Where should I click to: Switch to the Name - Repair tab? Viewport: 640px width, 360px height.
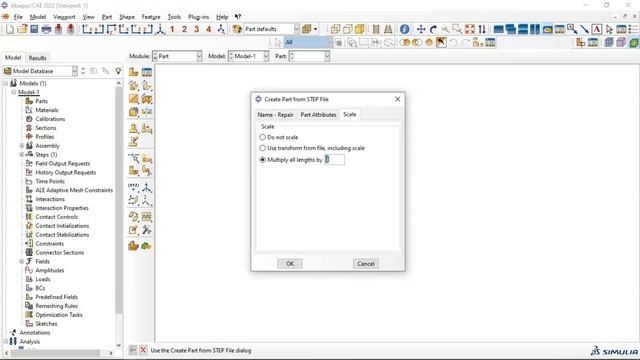pyautogui.click(x=275, y=115)
